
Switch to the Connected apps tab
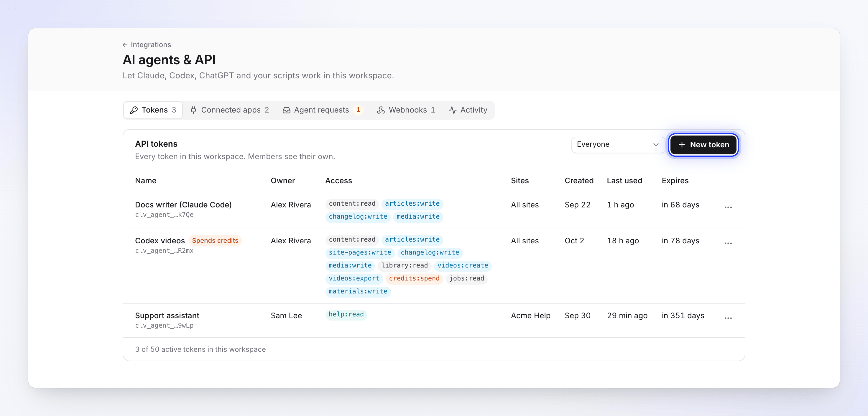coord(229,110)
